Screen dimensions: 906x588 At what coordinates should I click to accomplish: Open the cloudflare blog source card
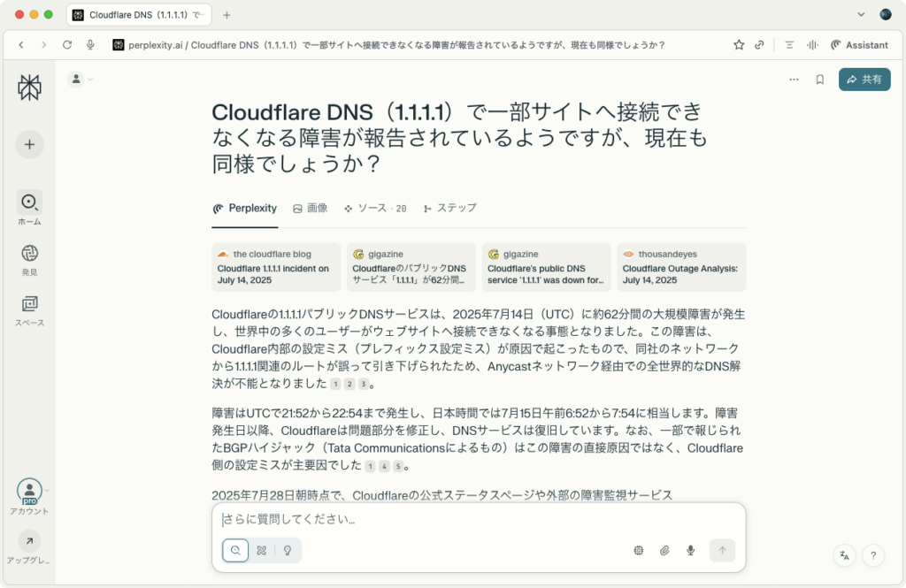point(276,267)
